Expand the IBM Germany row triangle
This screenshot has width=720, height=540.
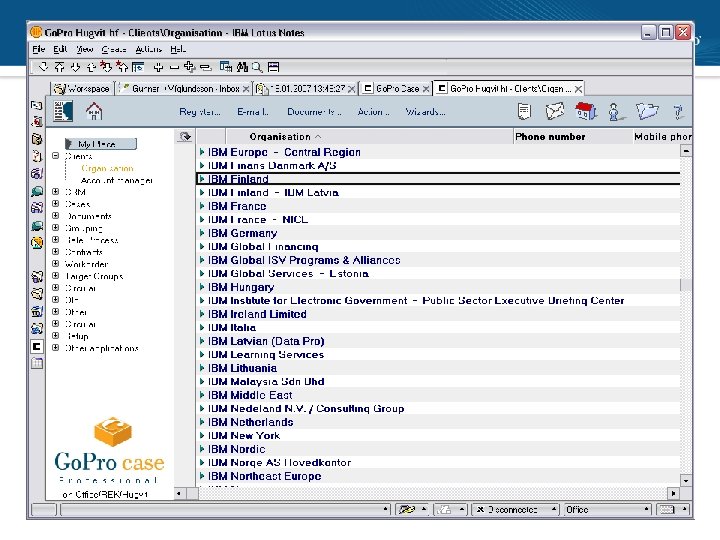click(202, 233)
